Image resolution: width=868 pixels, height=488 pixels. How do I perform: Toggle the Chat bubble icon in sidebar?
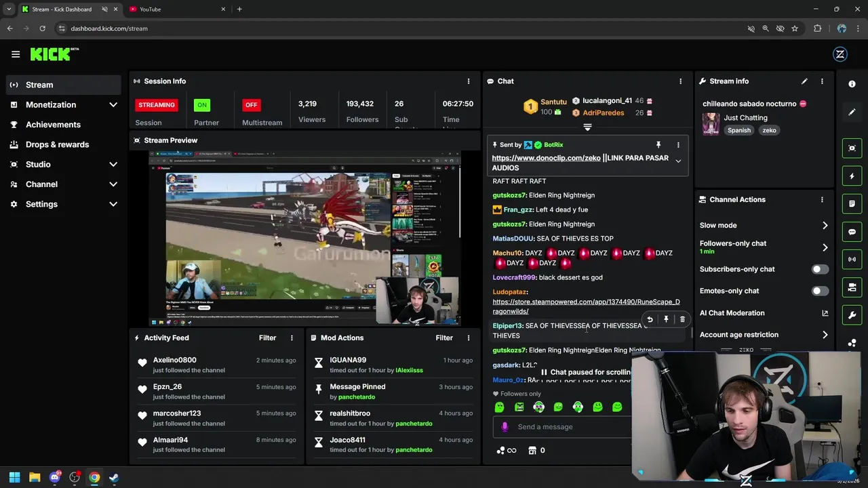(852, 232)
